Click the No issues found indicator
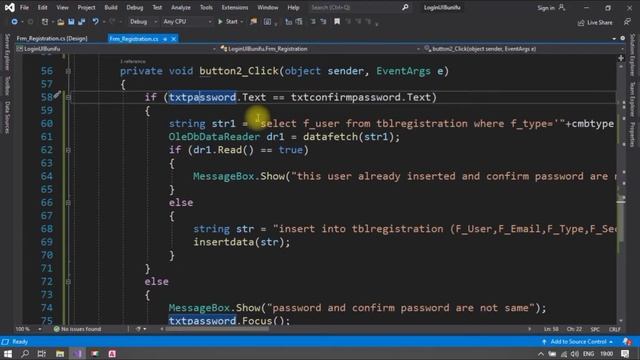Viewport: 640px width, 360px height. click(77, 329)
